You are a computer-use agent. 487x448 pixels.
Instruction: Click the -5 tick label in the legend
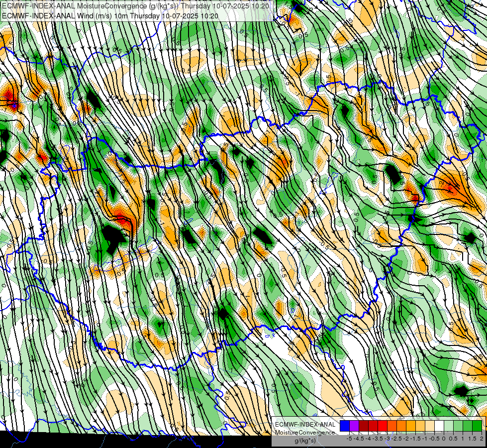click(349, 439)
